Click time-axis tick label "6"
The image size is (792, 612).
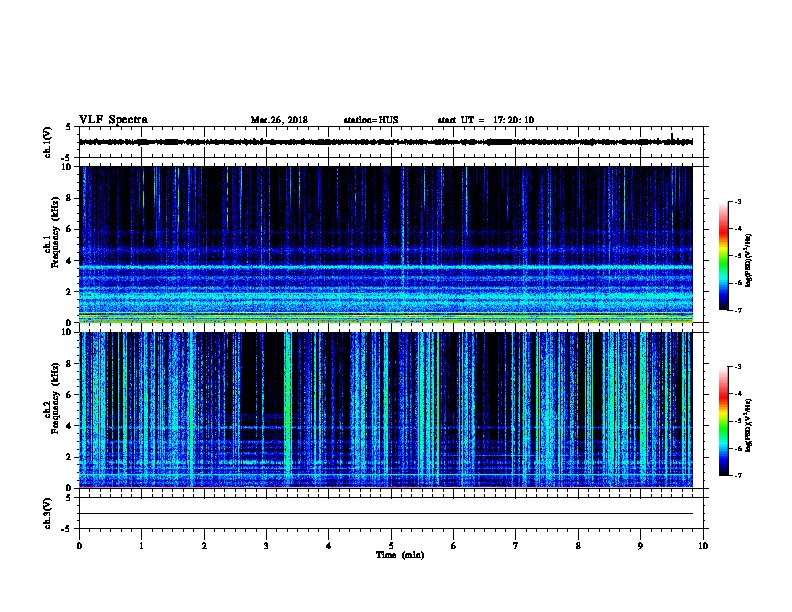point(453,546)
